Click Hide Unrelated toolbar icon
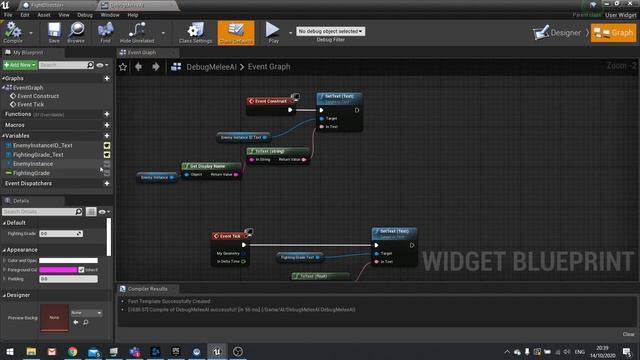The height and width of the screenshot is (360, 640). point(137,32)
